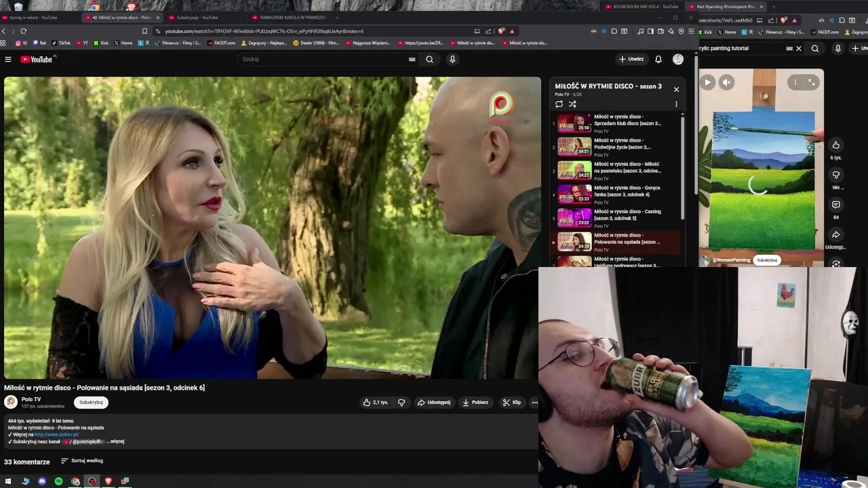
Task: Toggle playlist shuffle icon
Action: [572, 104]
